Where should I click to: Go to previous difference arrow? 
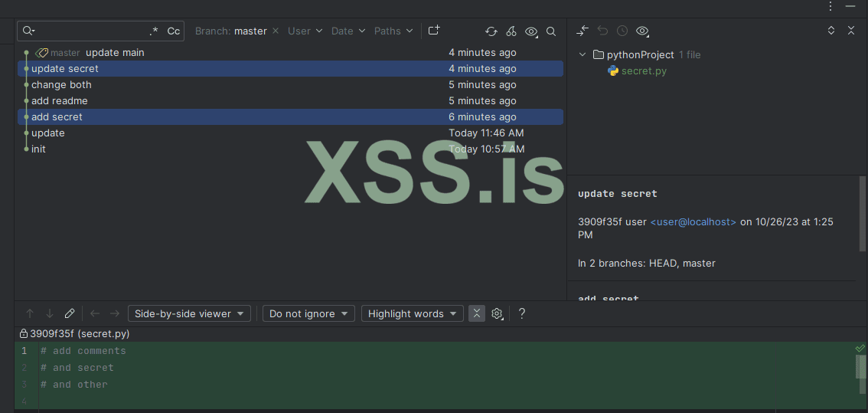click(30, 313)
